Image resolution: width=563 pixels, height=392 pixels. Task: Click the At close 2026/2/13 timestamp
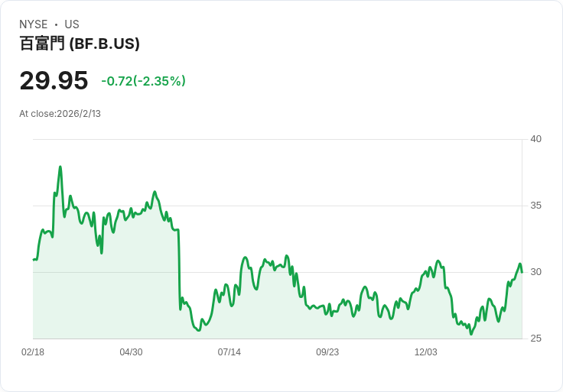(x=60, y=114)
